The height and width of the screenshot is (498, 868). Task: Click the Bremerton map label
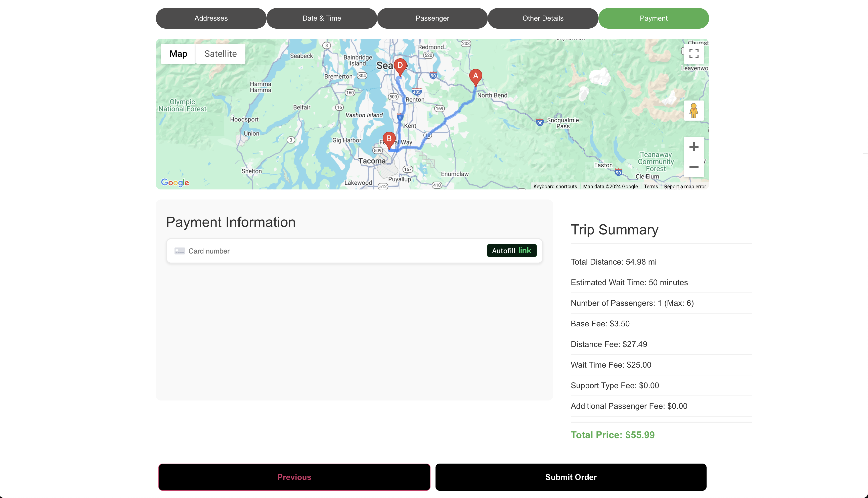[338, 77]
